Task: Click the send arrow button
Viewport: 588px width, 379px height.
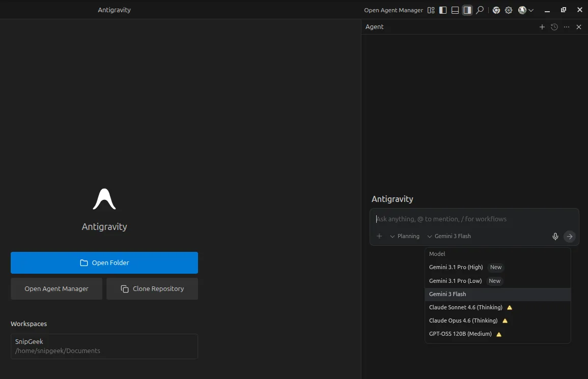Action: [x=570, y=237]
